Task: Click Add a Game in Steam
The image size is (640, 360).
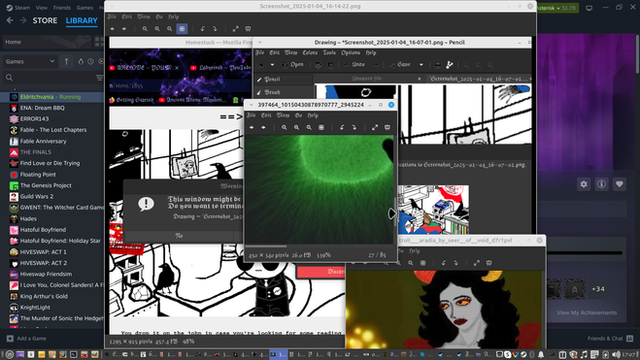Action: (x=26, y=338)
